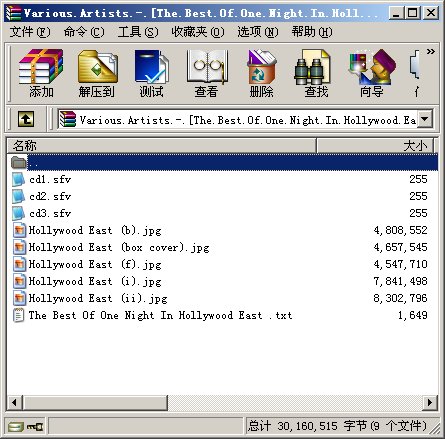Click the horizontal scrollbar left arrow

tap(15, 403)
